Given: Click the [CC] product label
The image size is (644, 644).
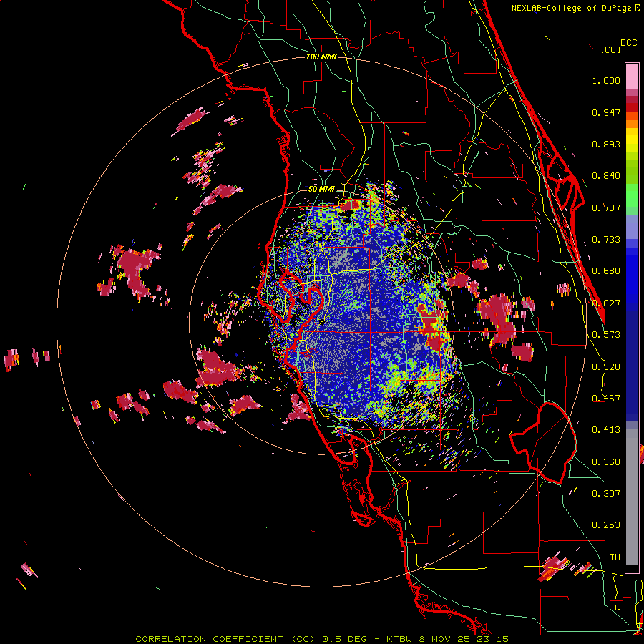Looking at the screenshot, I should [x=610, y=49].
